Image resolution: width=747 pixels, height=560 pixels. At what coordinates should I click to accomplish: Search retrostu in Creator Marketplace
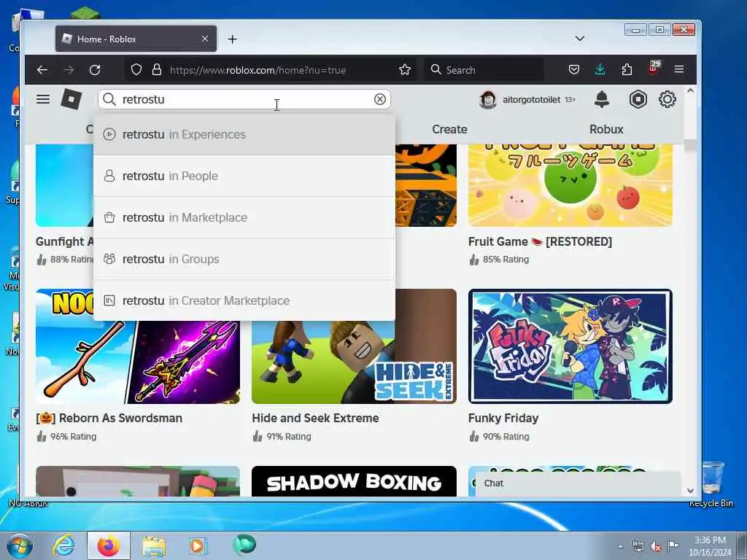pyautogui.click(x=244, y=300)
